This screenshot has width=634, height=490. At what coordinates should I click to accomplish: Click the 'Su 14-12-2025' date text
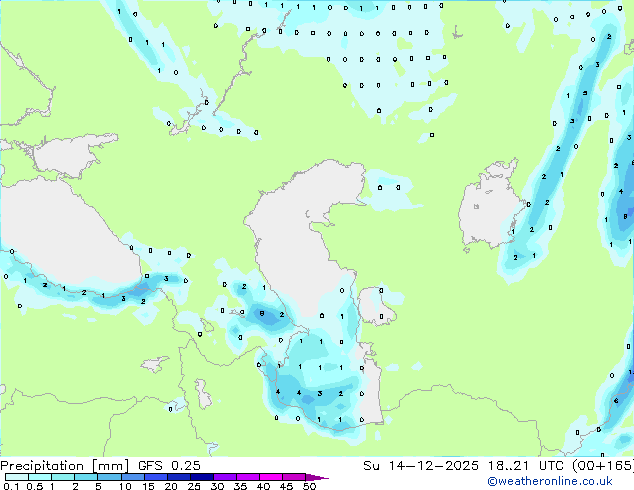[421, 466]
